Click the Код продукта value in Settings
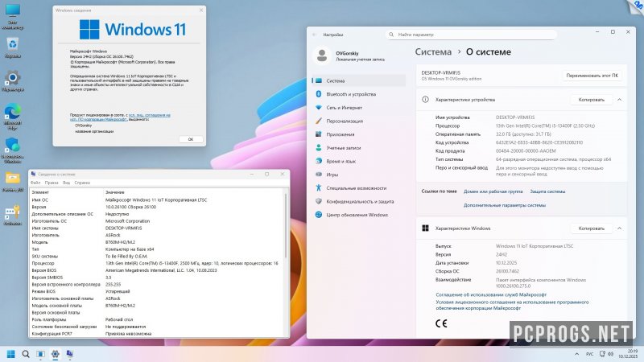Image resolution: width=644 pixels, height=362 pixels. (526, 151)
